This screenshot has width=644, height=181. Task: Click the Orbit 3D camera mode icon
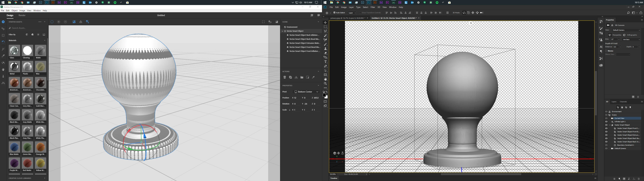pos(464,13)
